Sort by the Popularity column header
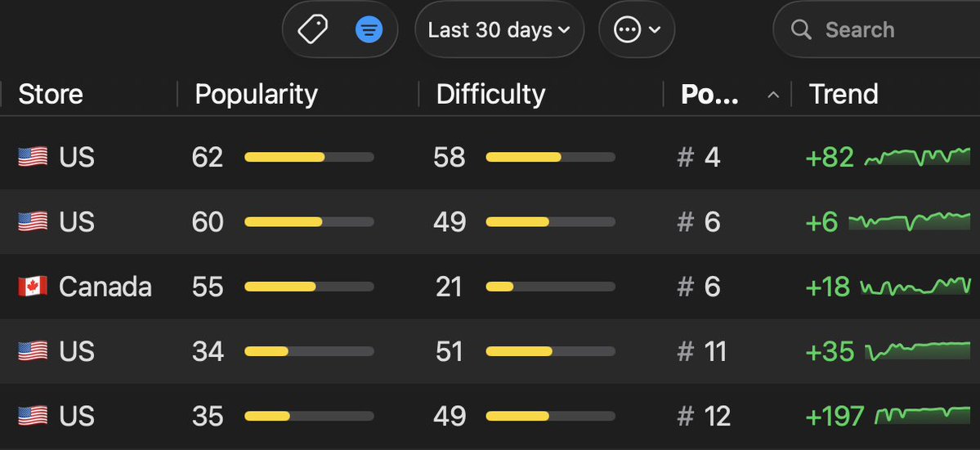Image resolution: width=980 pixels, height=450 pixels. [257, 94]
